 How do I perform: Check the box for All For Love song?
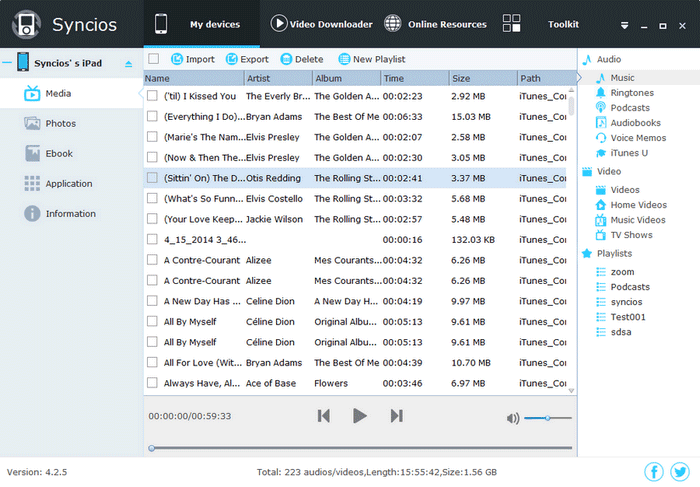click(x=152, y=362)
